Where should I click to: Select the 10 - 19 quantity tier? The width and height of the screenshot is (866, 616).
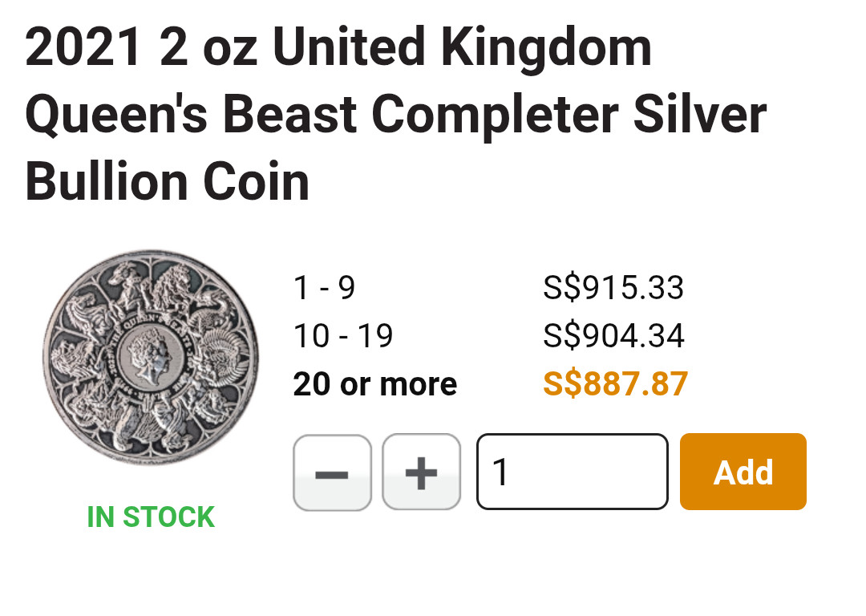343,336
